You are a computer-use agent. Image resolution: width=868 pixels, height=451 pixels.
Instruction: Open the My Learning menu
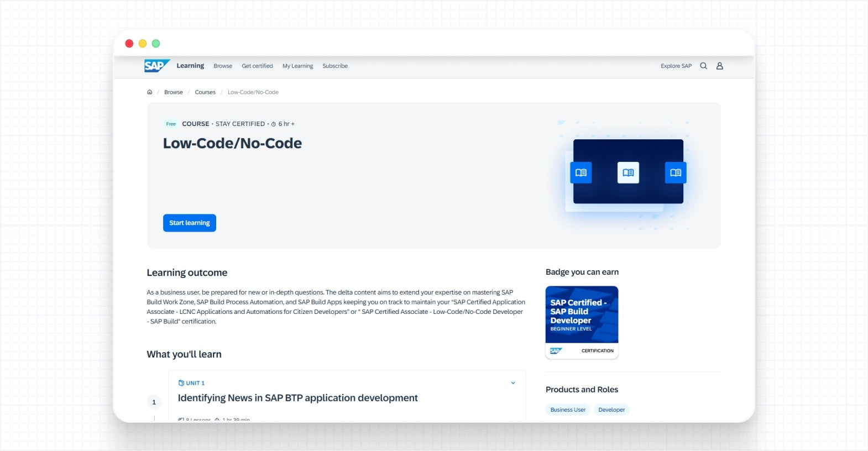pyautogui.click(x=297, y=66)
